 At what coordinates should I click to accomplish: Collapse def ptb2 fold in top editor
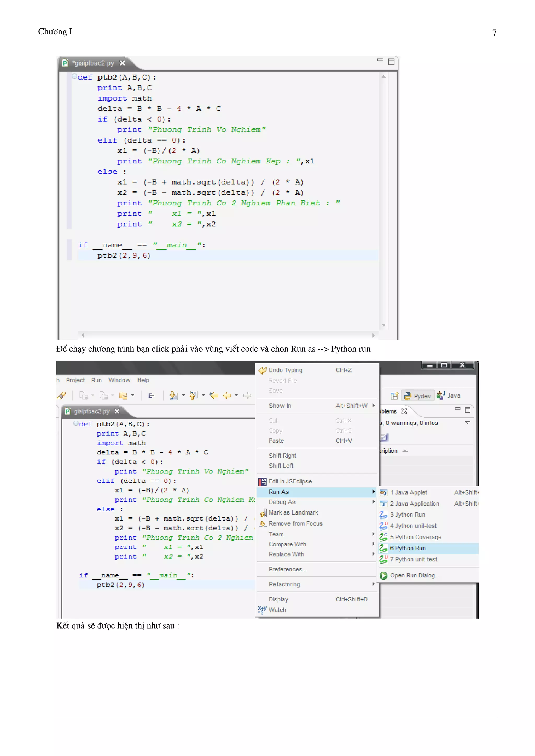(74, 76)
